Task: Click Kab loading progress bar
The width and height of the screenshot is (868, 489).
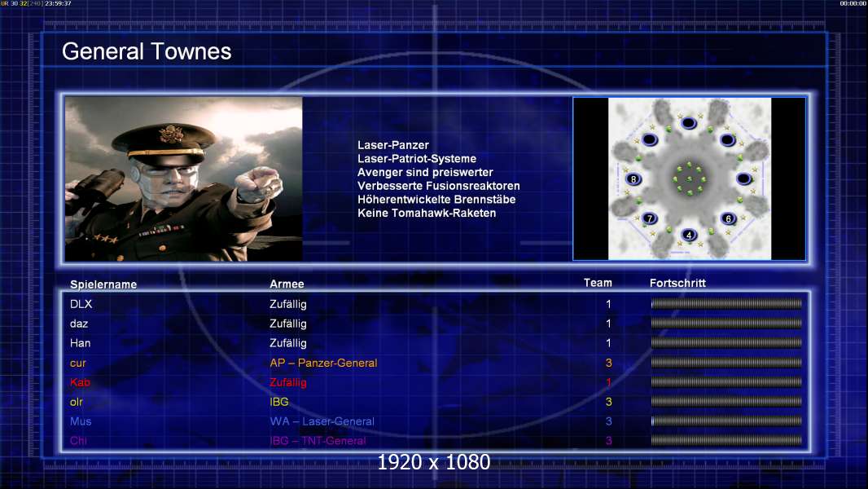Action: [726, 381]
